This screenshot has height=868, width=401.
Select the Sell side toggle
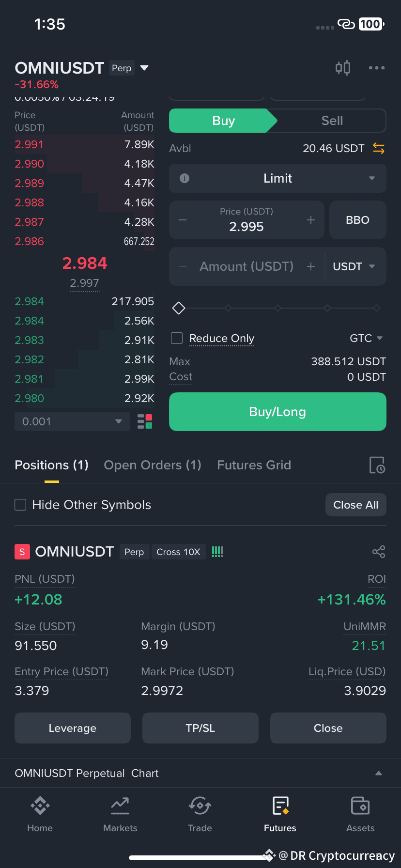tap(332, 121)
